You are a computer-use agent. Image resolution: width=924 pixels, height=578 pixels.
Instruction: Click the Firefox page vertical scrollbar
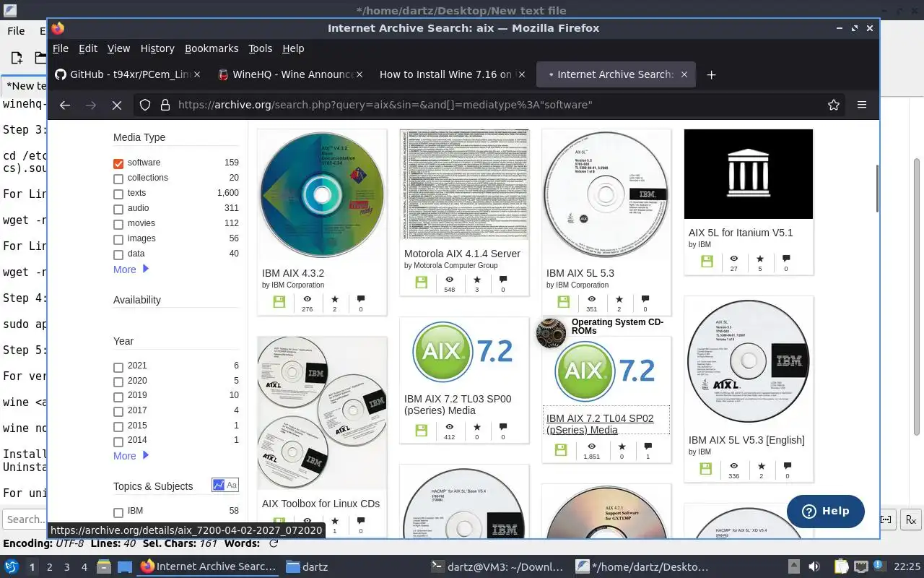(x=876, y=189)
